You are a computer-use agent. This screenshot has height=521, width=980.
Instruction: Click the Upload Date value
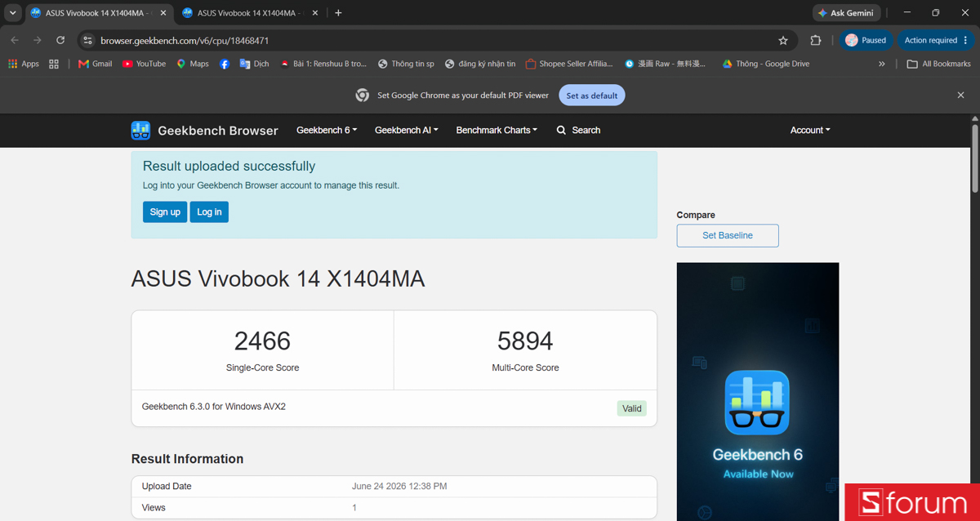click(399, 486)
